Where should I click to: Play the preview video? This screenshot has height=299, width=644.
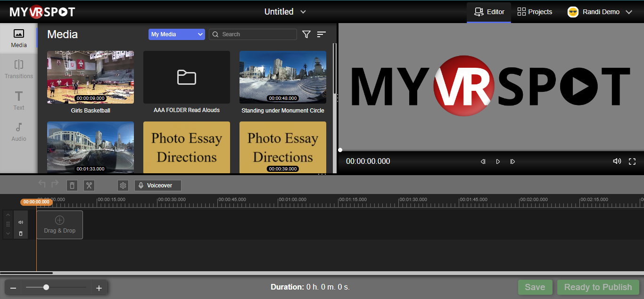[498, 162]
